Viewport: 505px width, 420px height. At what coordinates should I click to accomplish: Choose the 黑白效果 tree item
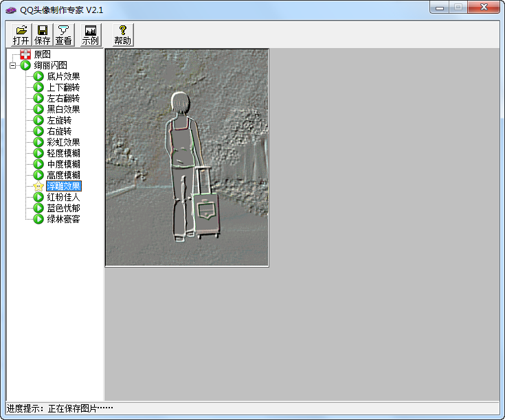tap(63, 109)
